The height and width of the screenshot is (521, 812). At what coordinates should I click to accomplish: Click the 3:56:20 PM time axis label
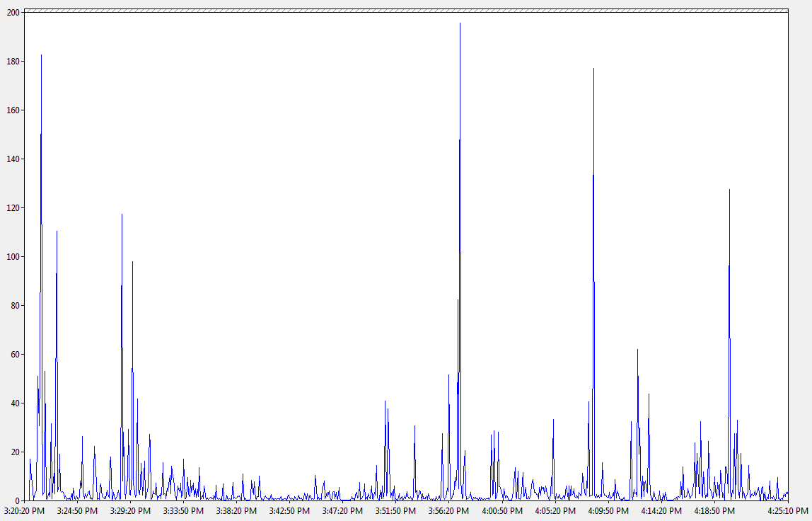(448, 510)
